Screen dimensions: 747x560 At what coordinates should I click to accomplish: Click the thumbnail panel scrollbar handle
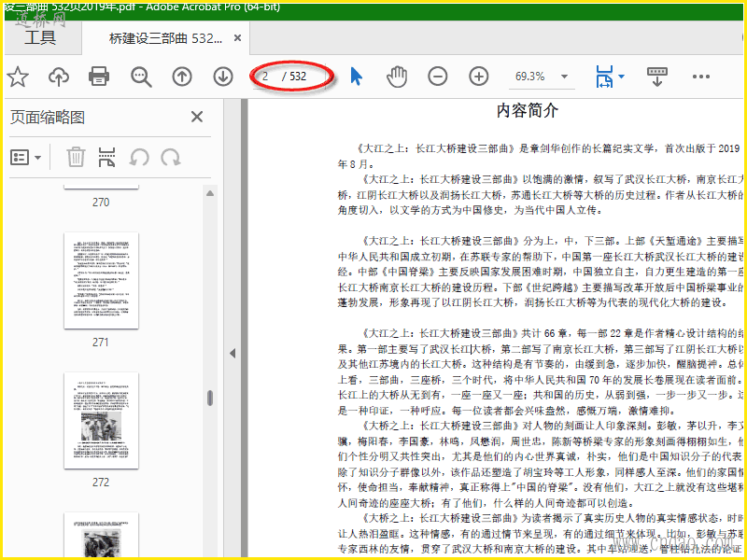point(209,398)
